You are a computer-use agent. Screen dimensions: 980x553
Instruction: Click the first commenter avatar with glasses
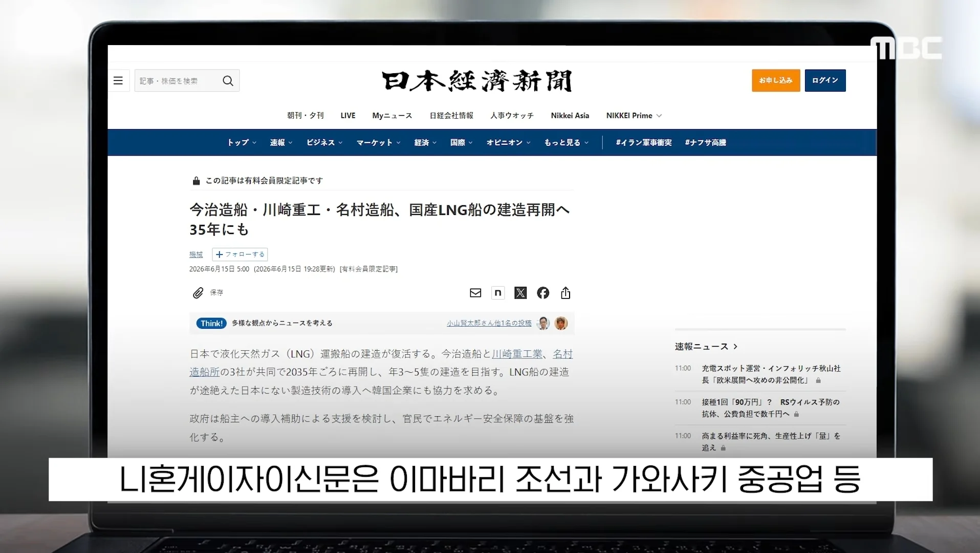(x=543, y=323)
